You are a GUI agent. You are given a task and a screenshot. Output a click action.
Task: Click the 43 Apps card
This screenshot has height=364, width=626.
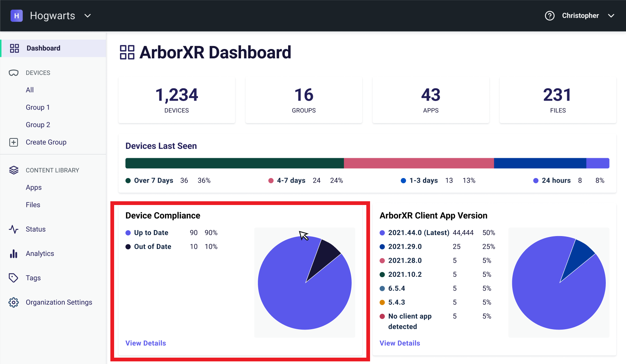pos(431,100)
